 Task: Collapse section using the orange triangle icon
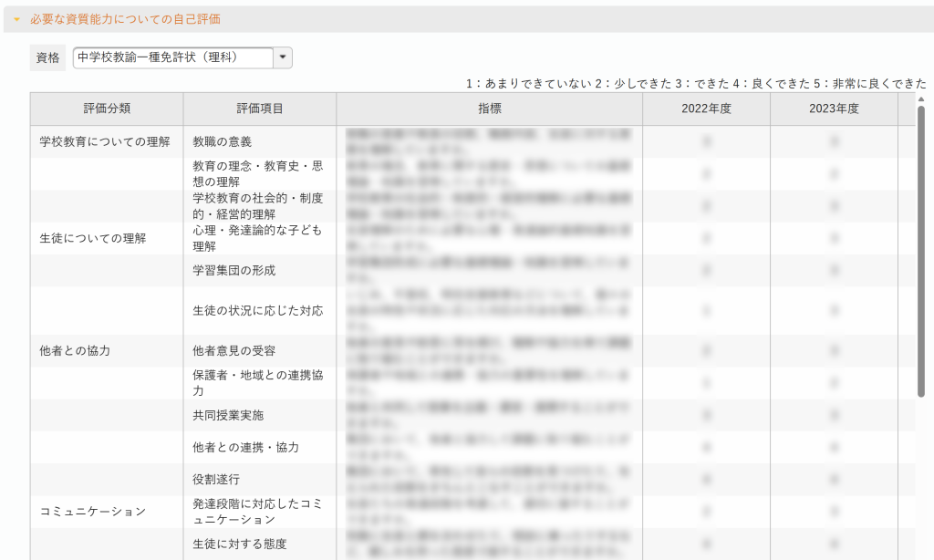click(16, 19)
